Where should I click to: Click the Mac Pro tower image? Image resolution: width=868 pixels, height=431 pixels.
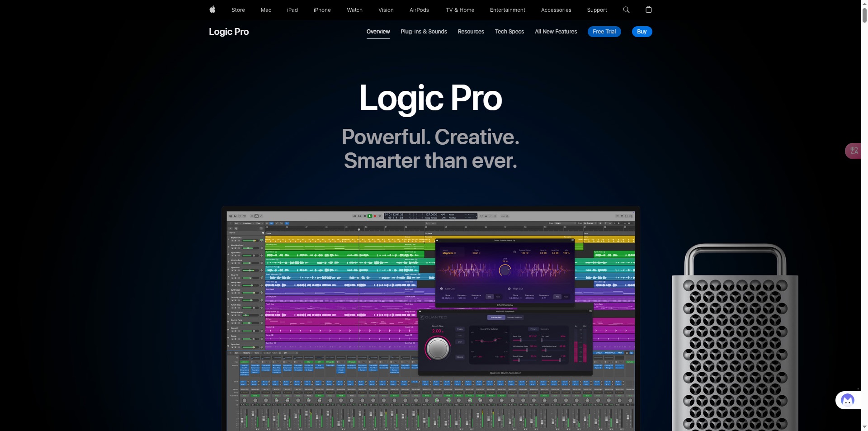coord(735,337)
